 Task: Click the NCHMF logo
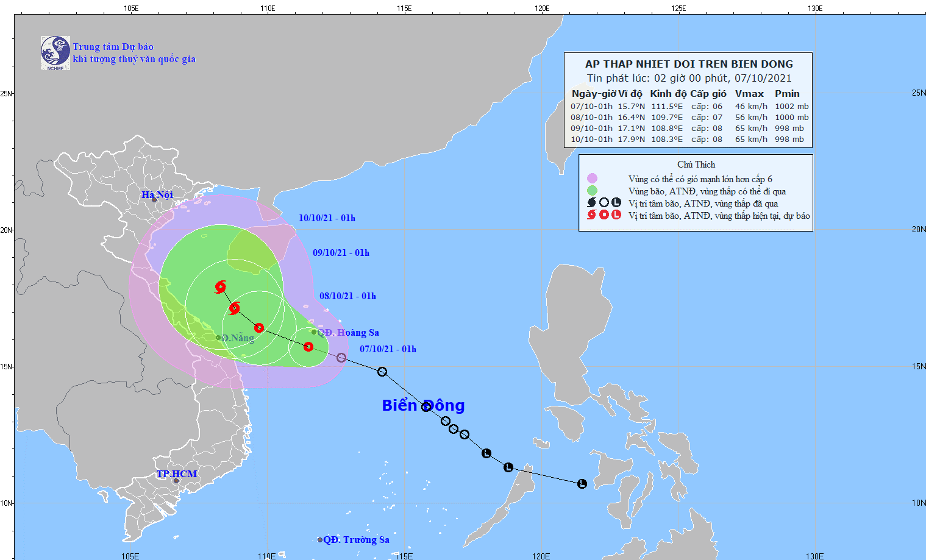[55, 53]
